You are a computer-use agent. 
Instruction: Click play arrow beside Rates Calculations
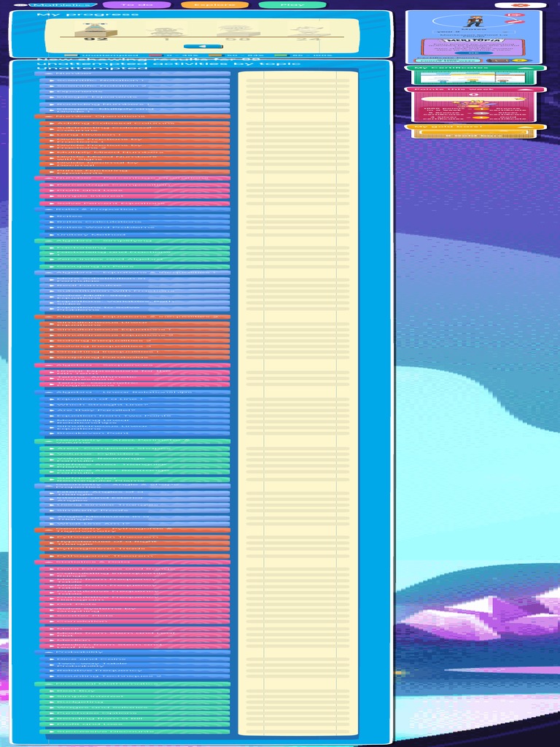[52, 222]
